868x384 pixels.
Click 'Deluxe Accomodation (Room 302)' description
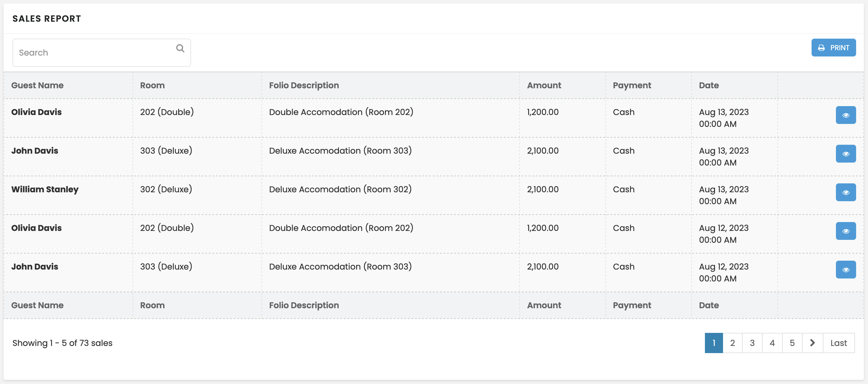[340, 189]
